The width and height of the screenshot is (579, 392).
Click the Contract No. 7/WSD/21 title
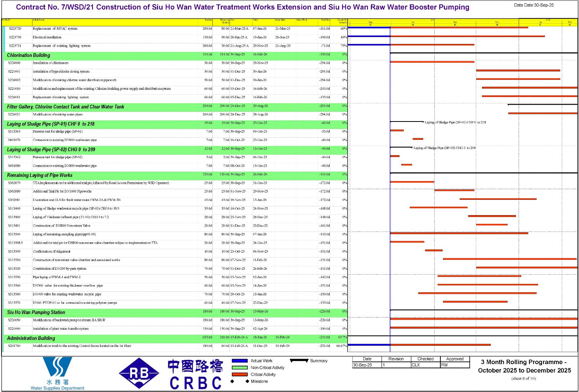click(243, 7)
